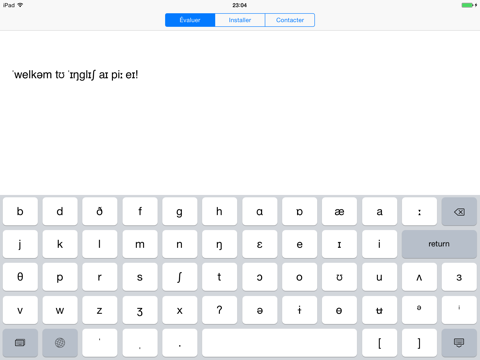
Task: Tap the space bar
Action: [x=279, y=343]
